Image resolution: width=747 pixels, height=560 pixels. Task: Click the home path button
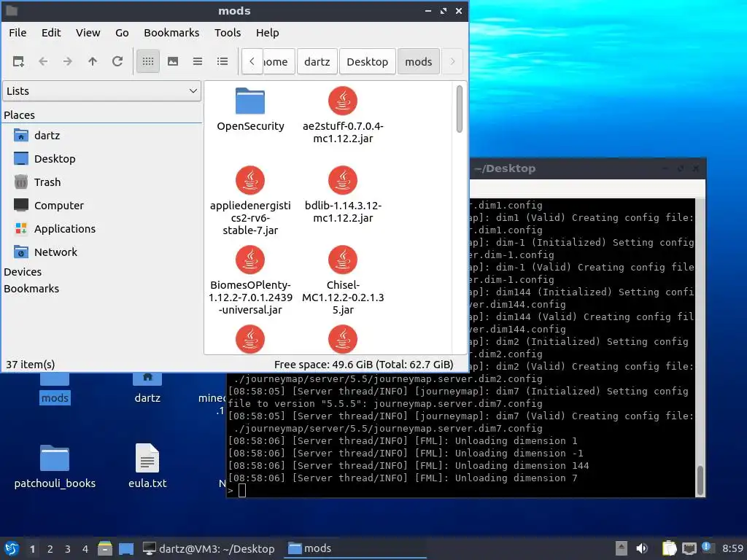[279, 62]
